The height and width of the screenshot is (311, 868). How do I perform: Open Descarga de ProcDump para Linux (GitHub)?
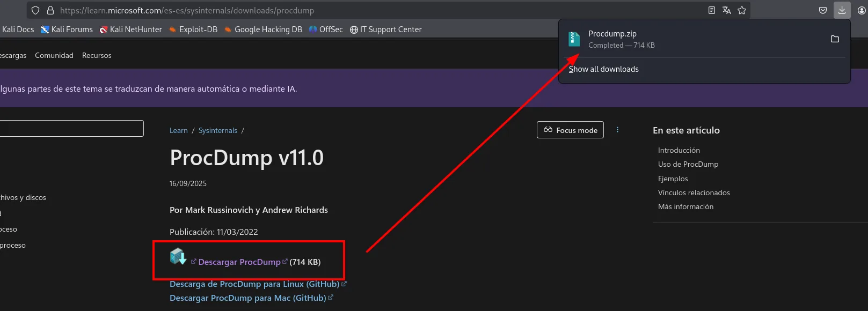[258, 284]
